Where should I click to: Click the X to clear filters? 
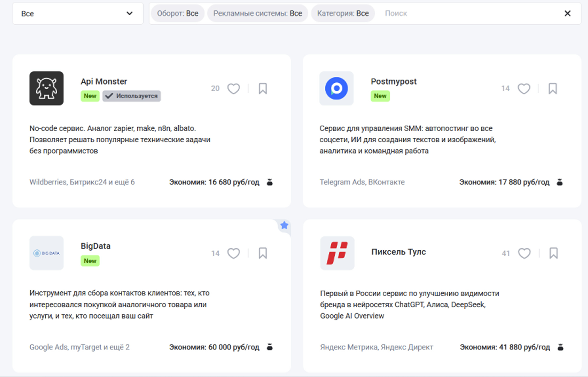point(567,13)
